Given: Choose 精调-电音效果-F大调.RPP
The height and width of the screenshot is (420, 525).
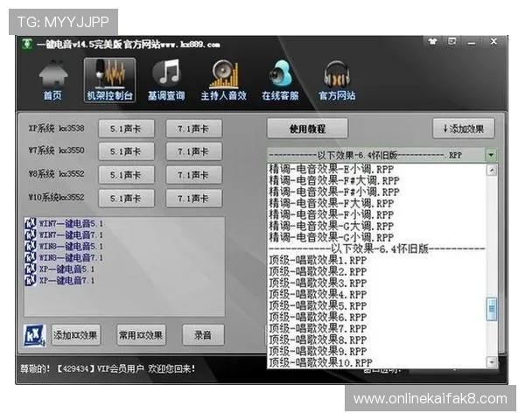Looking at the screenshot, I should [376, 204].
